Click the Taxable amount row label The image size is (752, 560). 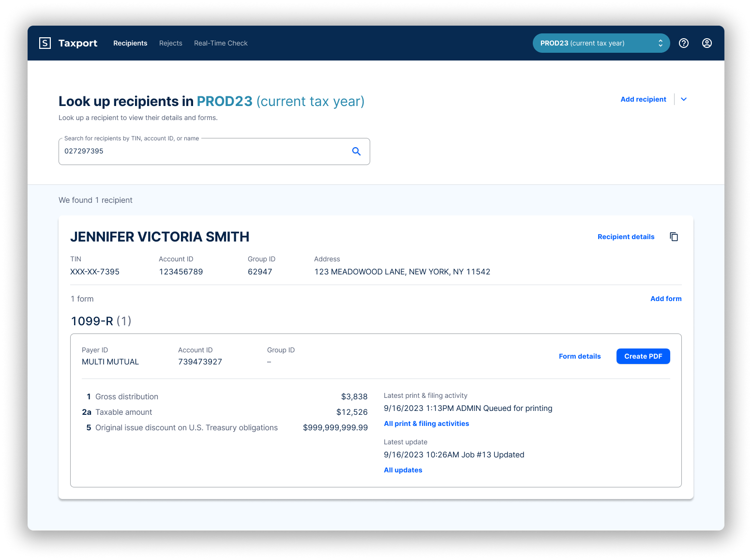(x=123, y=412)
